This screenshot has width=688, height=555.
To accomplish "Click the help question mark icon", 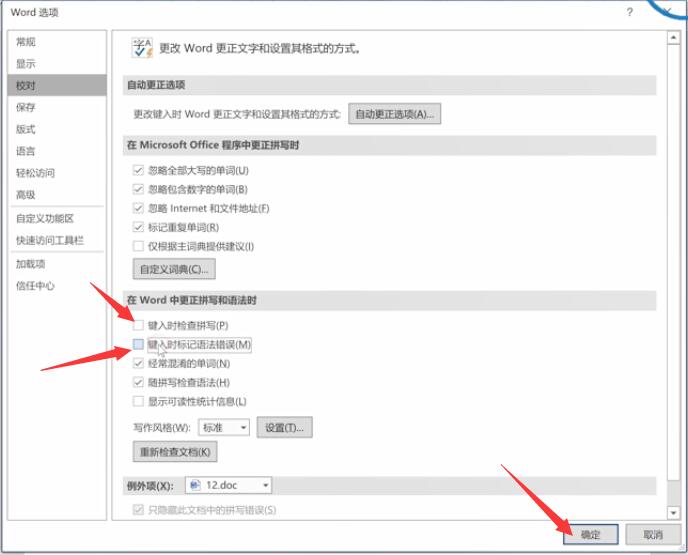I will pos(630,12).
